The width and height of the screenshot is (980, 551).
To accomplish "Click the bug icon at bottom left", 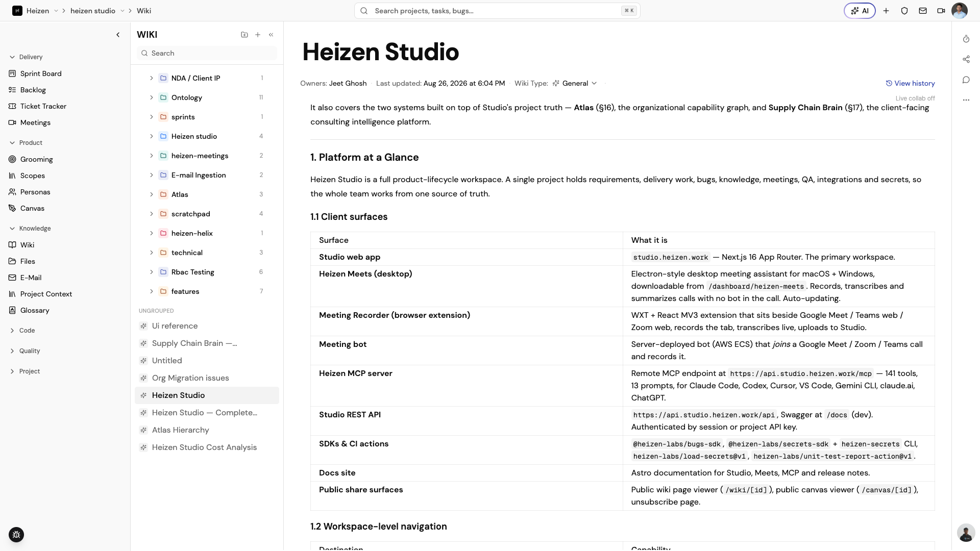I will (16, 535).
